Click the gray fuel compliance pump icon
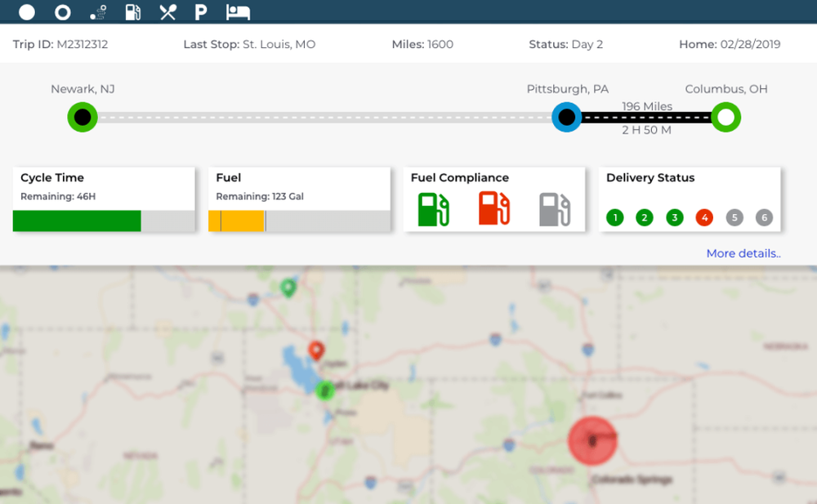Viewport: 817px width, 504px height. 555,209
